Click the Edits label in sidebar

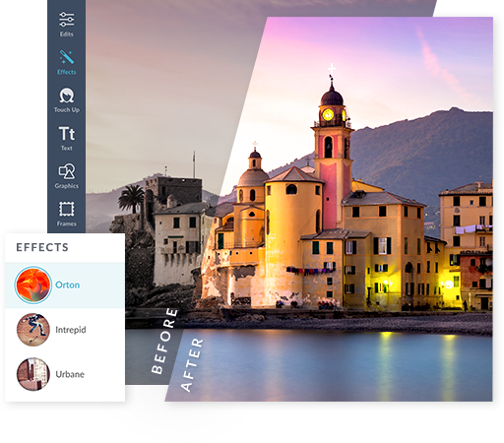(x=67, y=34)
